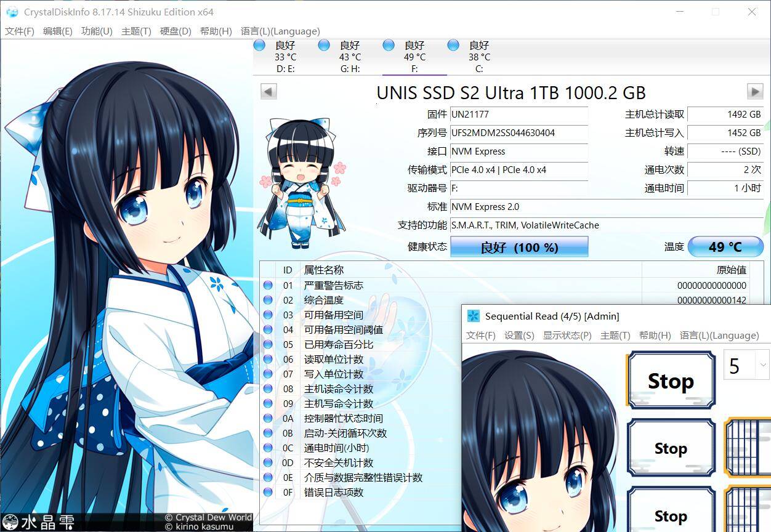771x532 pixels.
Task: Open 编辑(E) menu in CrystalDiskInfo
Action: [x=58, y=31]
